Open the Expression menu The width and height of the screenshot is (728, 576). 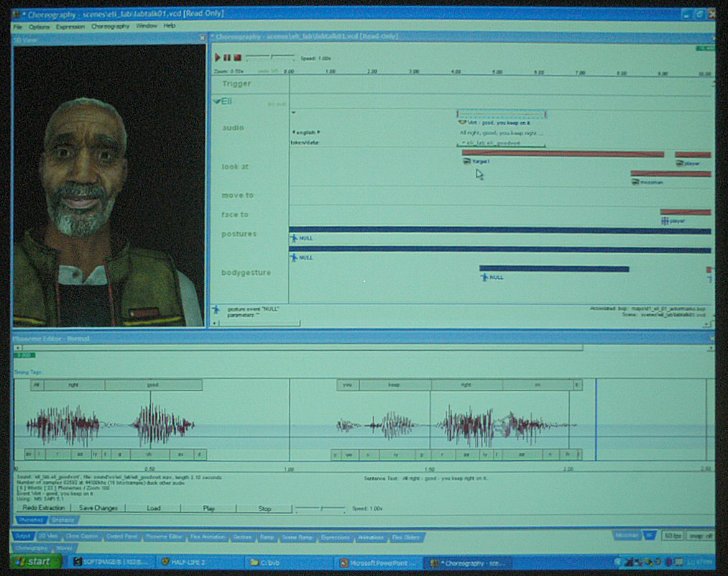click(70, 27)
